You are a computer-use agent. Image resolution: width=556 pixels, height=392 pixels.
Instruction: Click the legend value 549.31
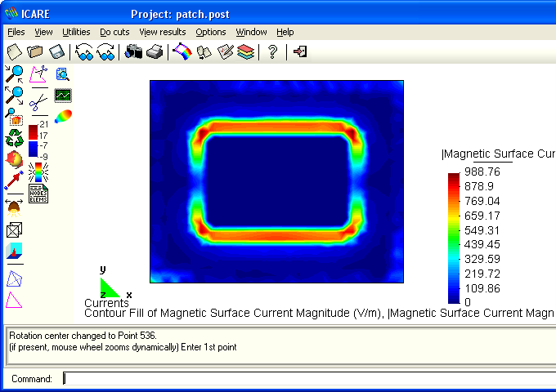tap(482, 230)
